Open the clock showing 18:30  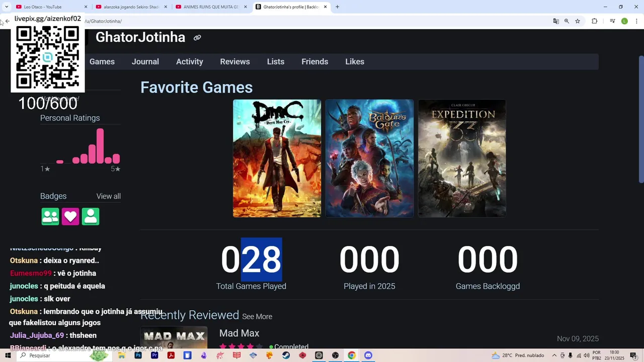point(614,355)
